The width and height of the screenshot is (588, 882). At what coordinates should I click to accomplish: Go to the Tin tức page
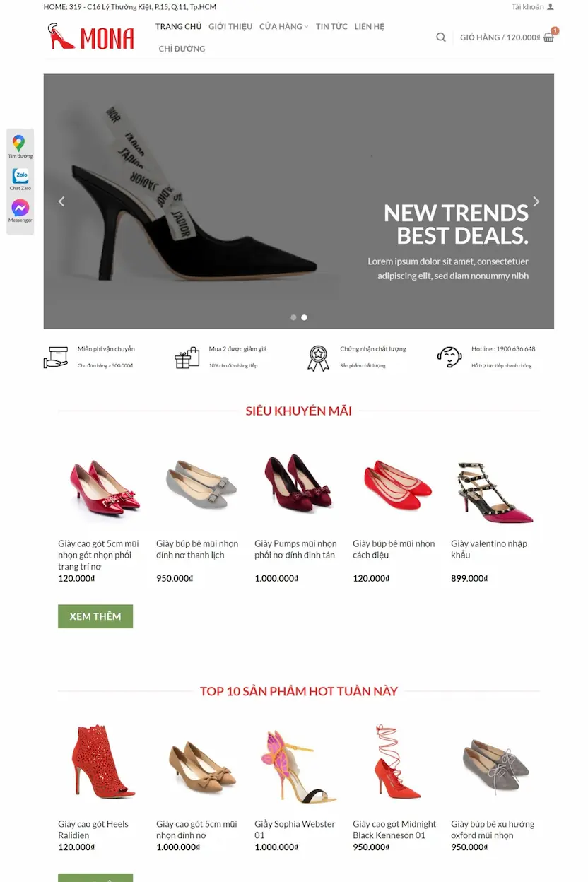pos(331,26)
